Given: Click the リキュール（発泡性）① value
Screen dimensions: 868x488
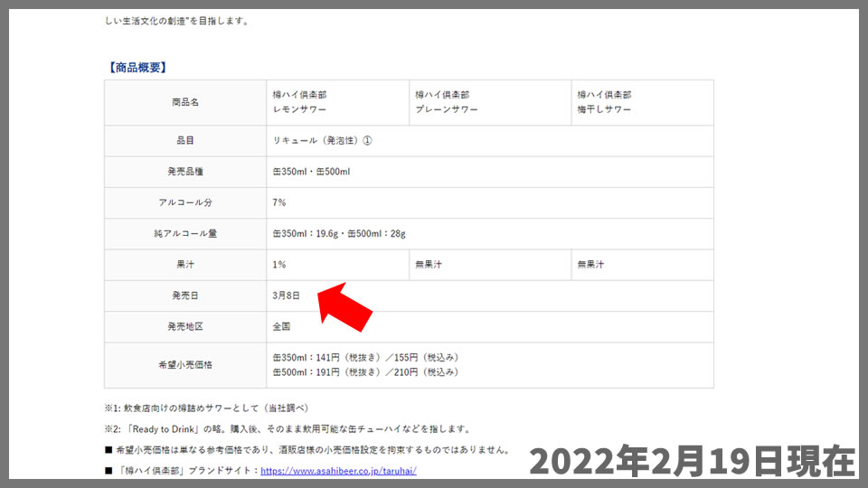Looking at the screenshot, I should [322, 141].
